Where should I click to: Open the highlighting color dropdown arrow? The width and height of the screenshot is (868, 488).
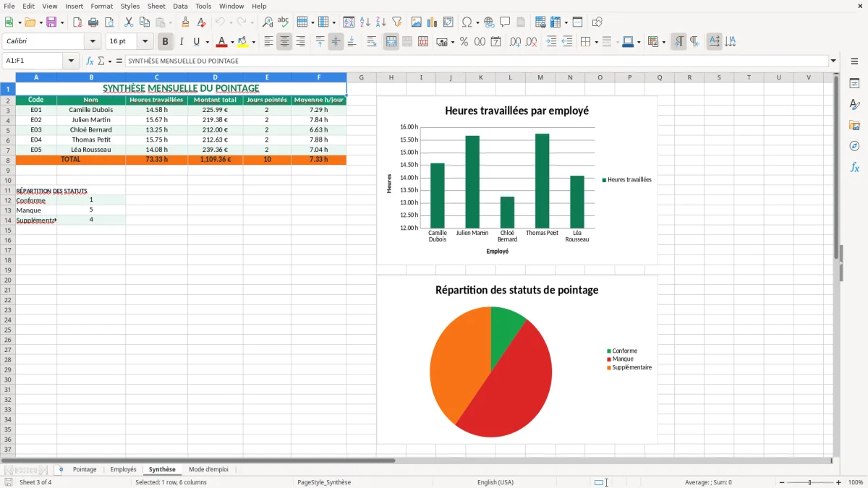[253, 42]
